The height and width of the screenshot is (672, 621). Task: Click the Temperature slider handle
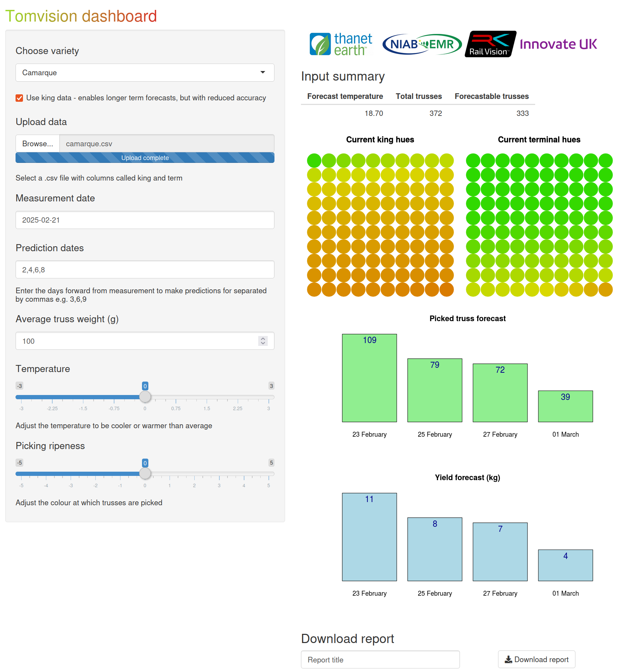[145, 397]
